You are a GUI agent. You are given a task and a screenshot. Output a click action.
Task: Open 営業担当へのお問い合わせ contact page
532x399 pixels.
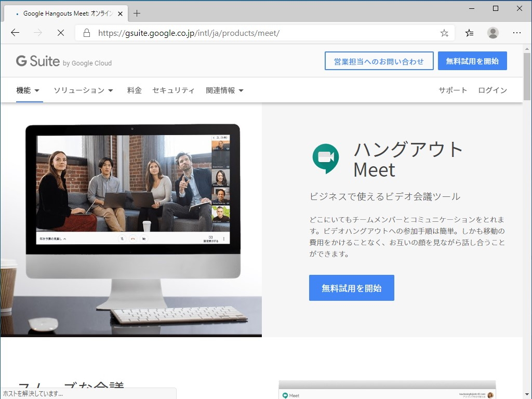[379, 61]
